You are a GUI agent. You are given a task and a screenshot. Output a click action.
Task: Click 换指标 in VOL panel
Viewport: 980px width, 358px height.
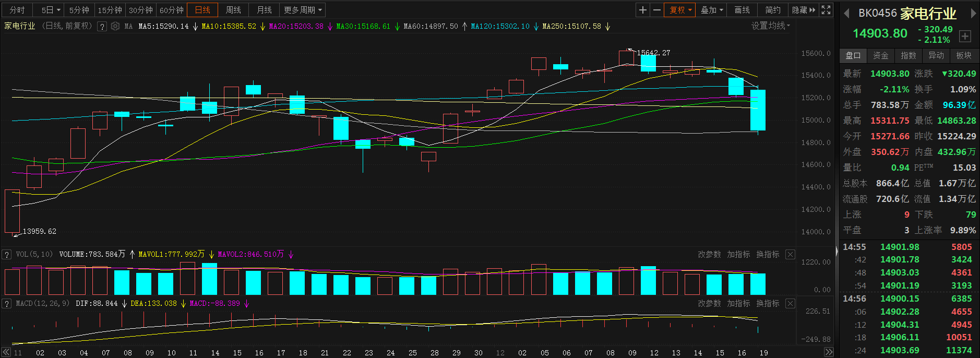[x=768, y=254]
